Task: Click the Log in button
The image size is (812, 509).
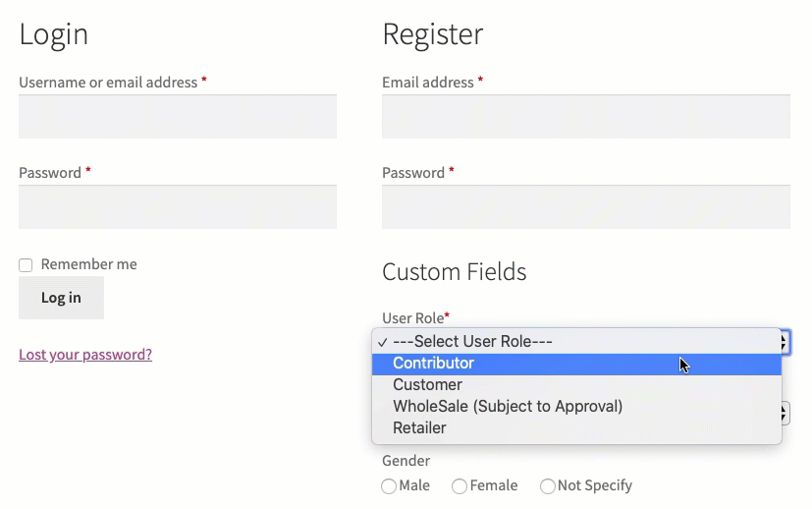Action: click(x=61, y=298)
